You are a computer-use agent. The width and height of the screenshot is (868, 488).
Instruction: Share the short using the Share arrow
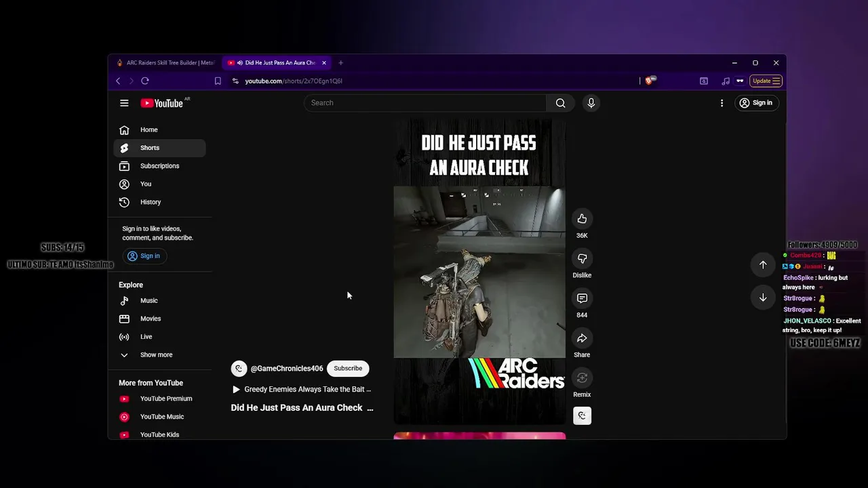[x=582, y=338]
